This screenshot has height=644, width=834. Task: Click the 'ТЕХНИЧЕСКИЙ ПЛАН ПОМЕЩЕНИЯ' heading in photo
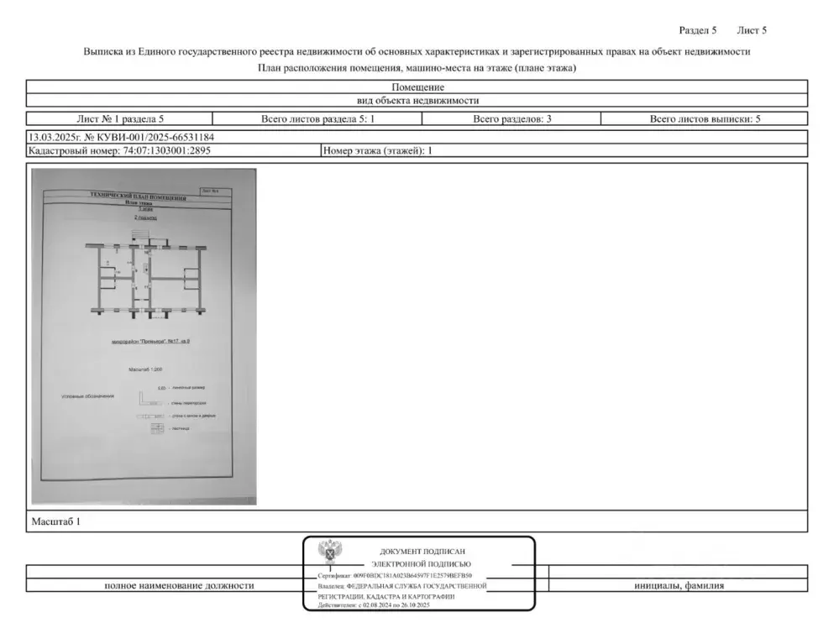pyautogui.click(x=139, y=196)
